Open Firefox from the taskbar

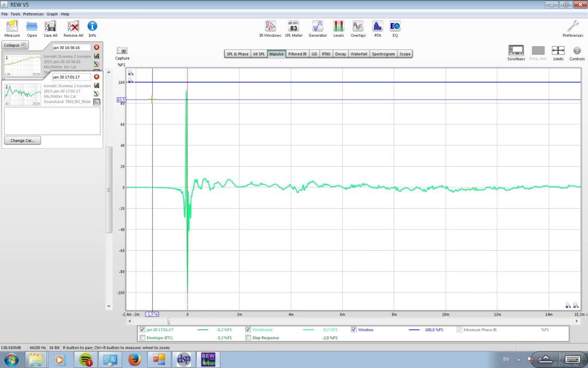point(134,359)
